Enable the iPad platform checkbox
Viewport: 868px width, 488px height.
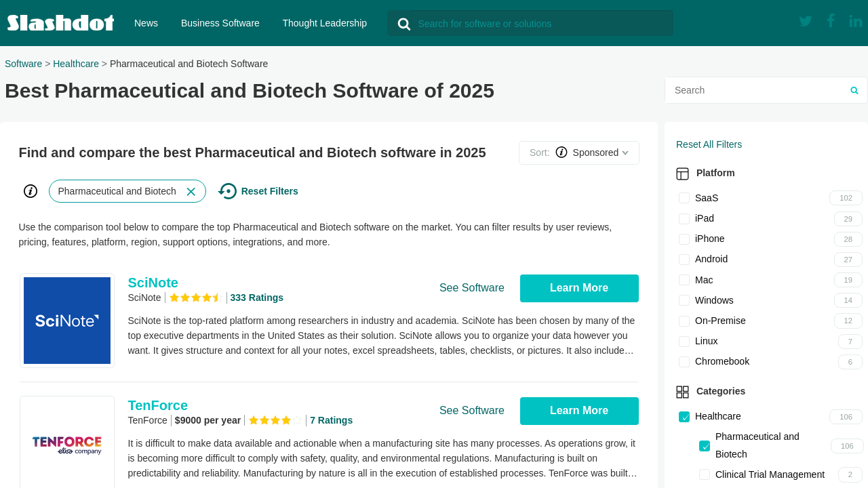684,218
